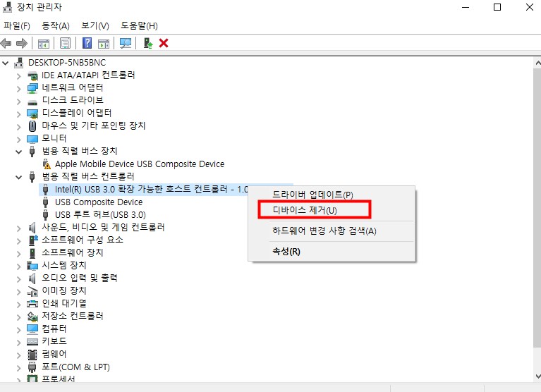Open the 보기(V) menu
Viewport: 541px width, 392px height.
(x=95, y=26)
